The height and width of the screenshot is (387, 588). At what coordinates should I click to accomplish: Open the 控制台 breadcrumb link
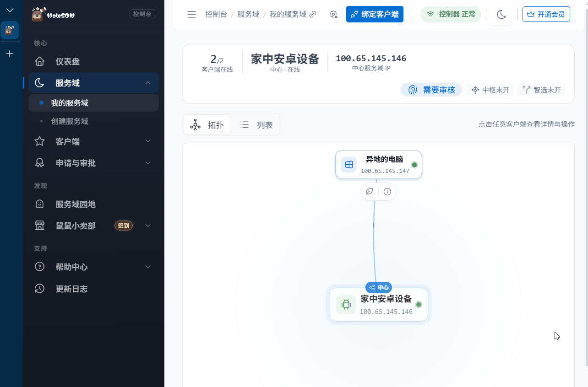(x=216, y=14)
